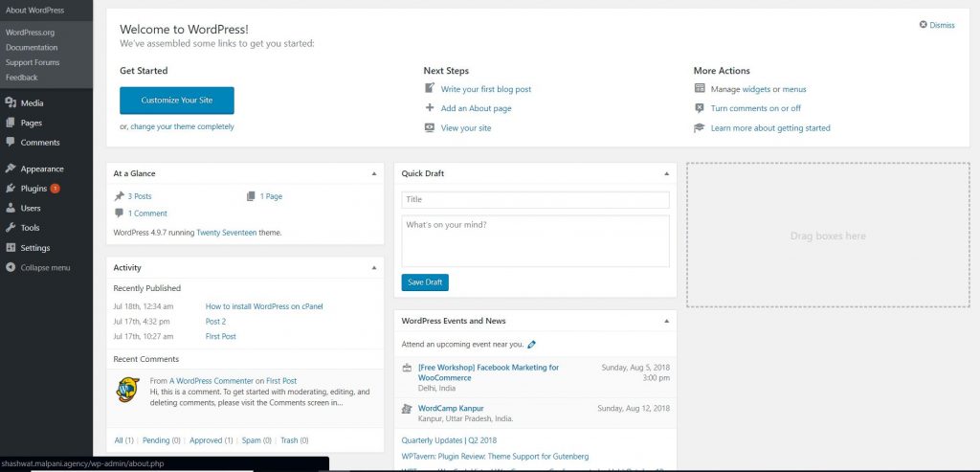Click the WordPress Commenter avatar

coord(128,390)
